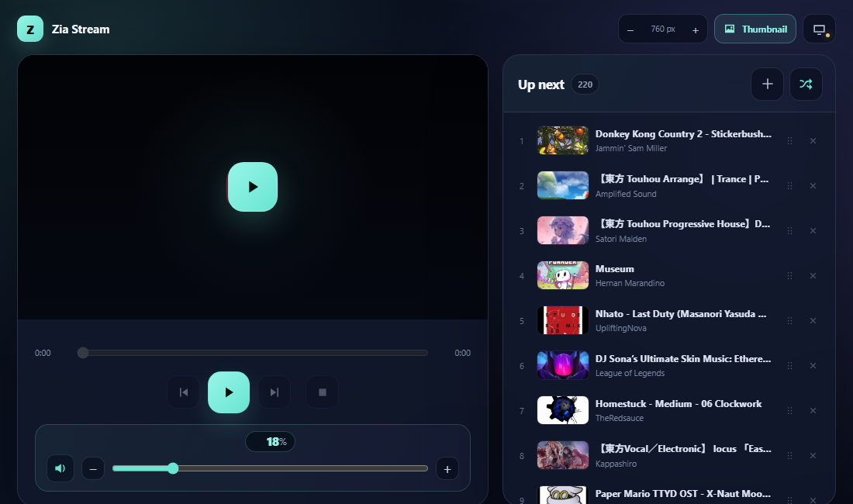Mute audio via the speaker icon
The height and width of the screenshot is (504, 853).
pyautogui.click(x=60, y=468)
